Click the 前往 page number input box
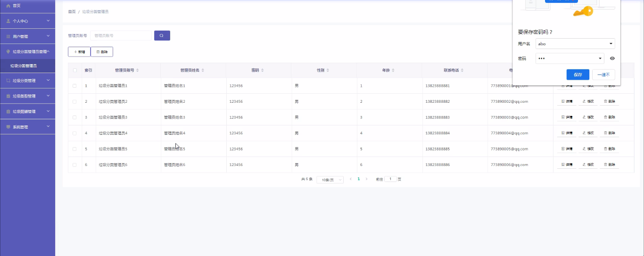Viewport: 644px width, 256px height. click(390, 179)
